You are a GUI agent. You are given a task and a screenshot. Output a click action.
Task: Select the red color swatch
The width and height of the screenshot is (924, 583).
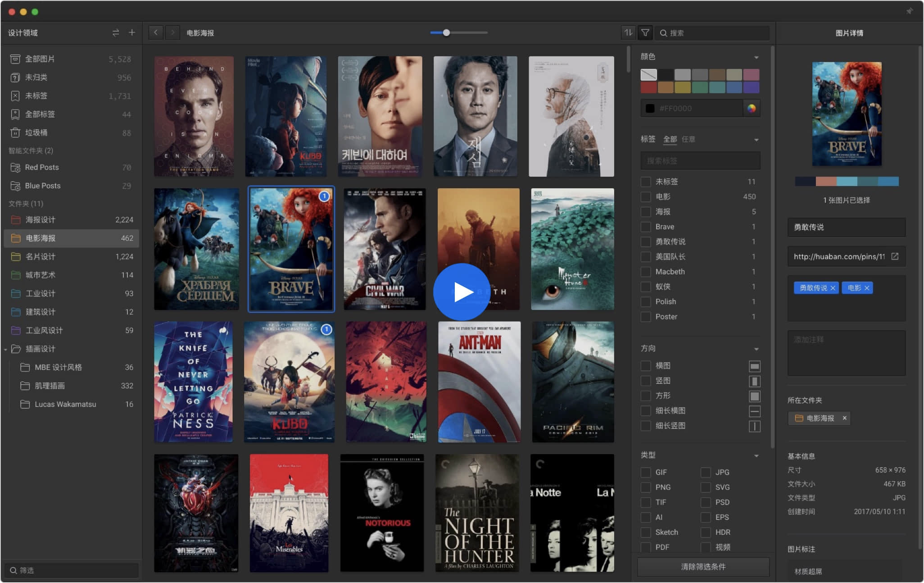coord(648,87)
